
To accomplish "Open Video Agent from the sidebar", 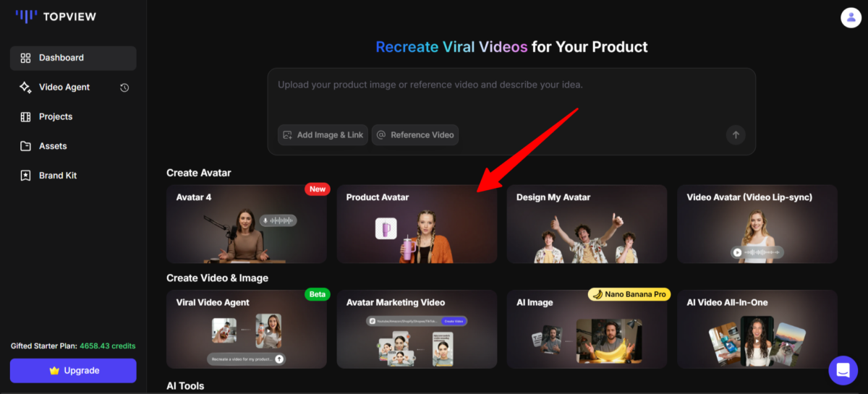I will (64, 87).
